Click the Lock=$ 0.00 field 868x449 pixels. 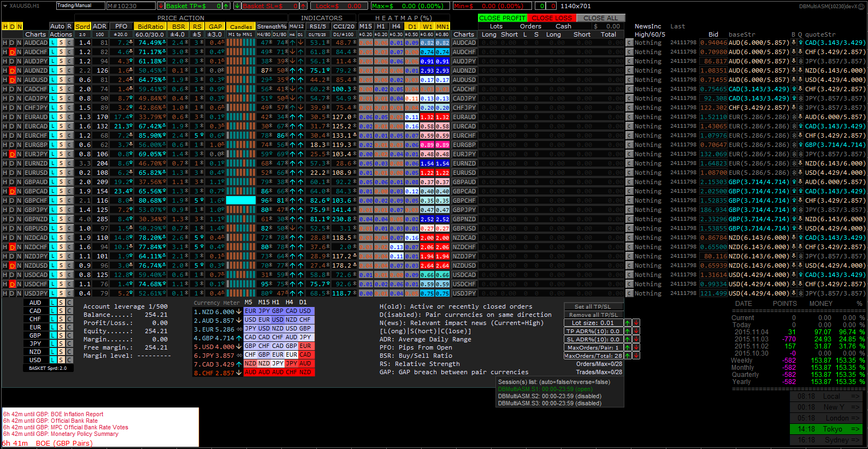[339, 6]
